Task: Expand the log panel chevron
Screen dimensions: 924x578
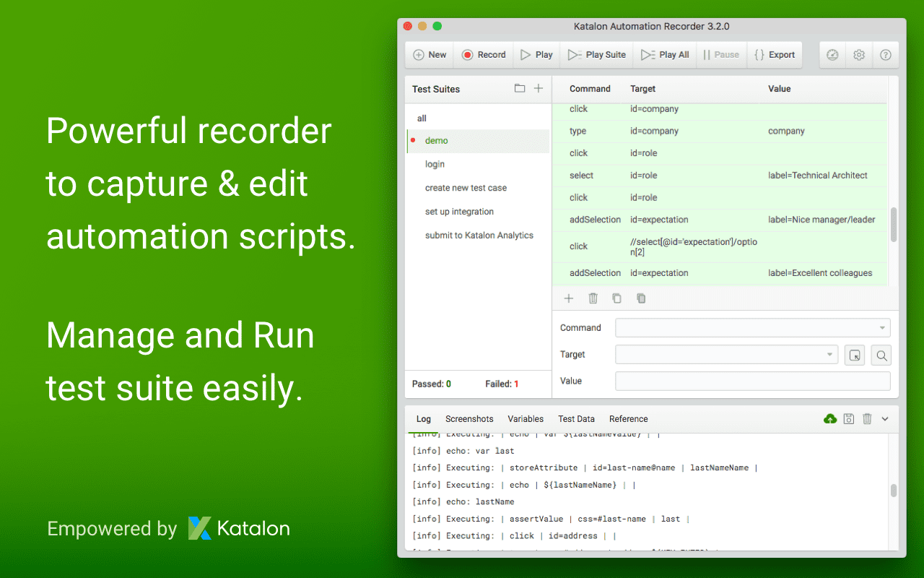Action: pos(885,418)
